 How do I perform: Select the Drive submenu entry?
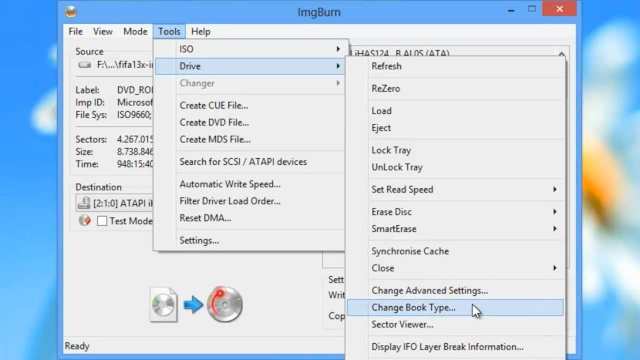coord(251,66)
